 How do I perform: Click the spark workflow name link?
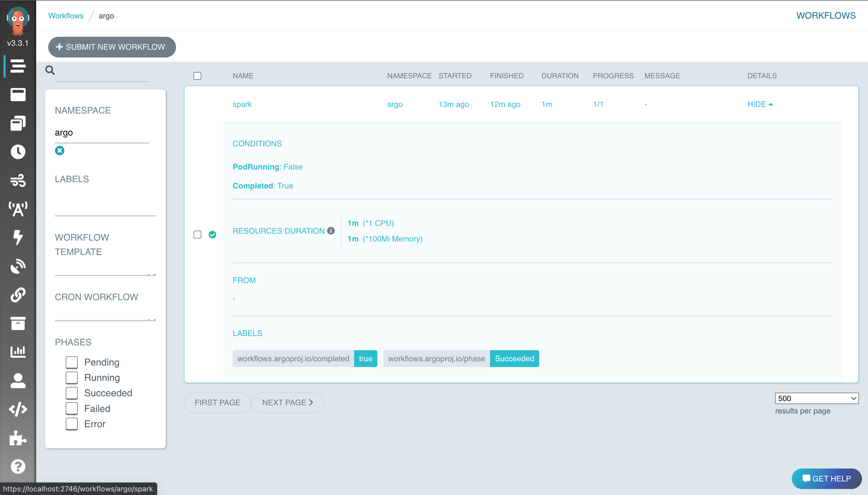click(x=242, y=104)
